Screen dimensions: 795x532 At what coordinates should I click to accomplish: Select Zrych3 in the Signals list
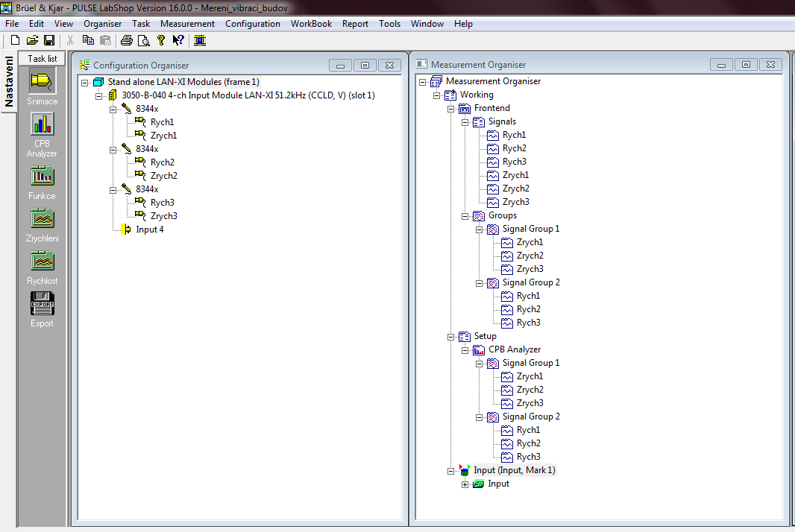[x=515, y=202]
